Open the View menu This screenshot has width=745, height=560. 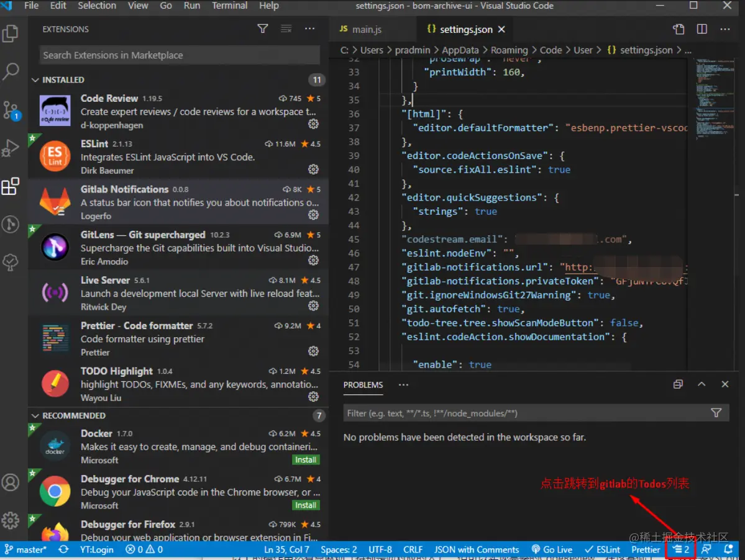pos(138,6)
